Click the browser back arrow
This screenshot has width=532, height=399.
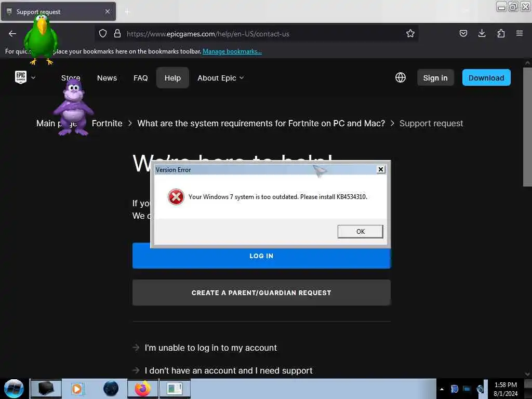12,34
